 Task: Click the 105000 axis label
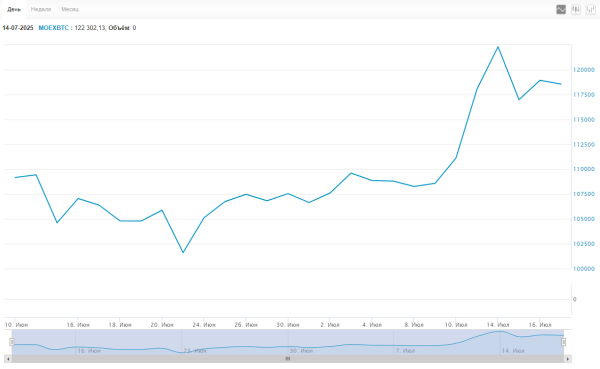584,219
